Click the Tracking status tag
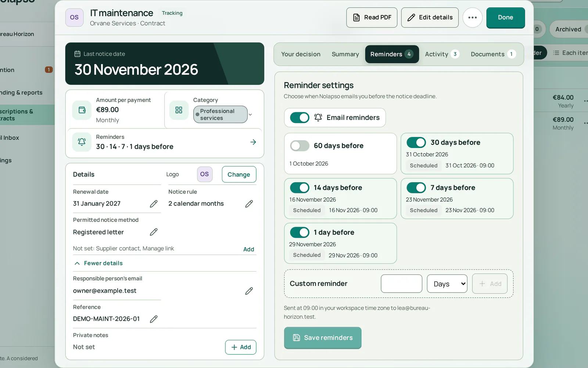Screen dimensions: 588x368 tap(172, 13)
